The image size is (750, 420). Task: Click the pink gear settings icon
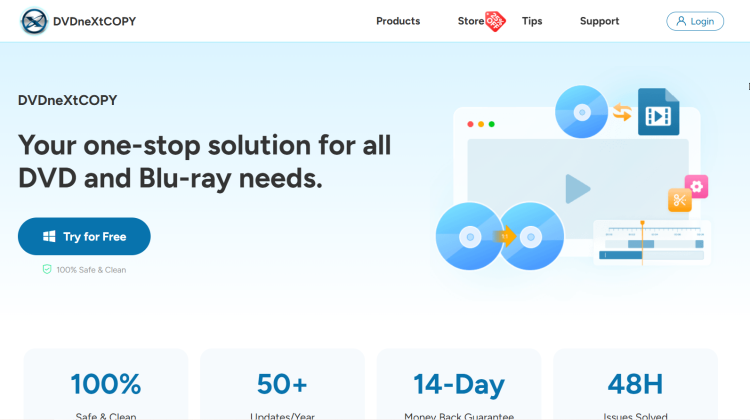point(696,187)
